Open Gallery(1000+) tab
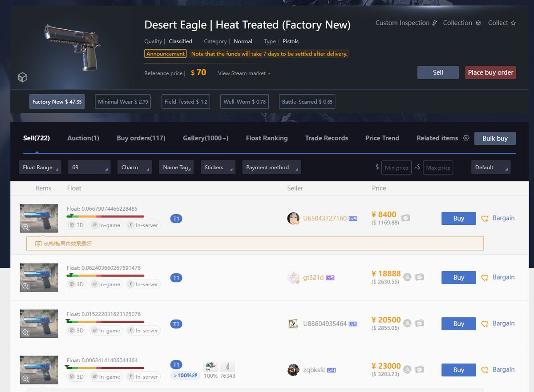 click(206, 138)
